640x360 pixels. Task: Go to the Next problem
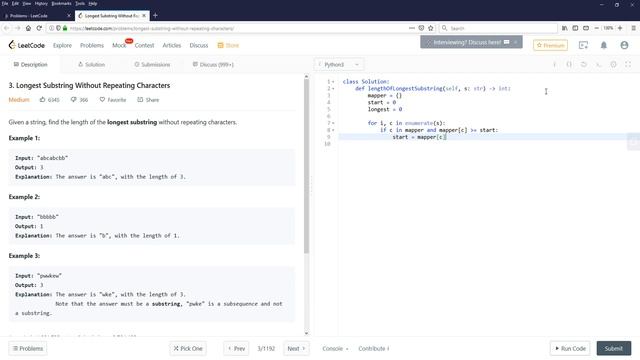[x=296, y=348]
